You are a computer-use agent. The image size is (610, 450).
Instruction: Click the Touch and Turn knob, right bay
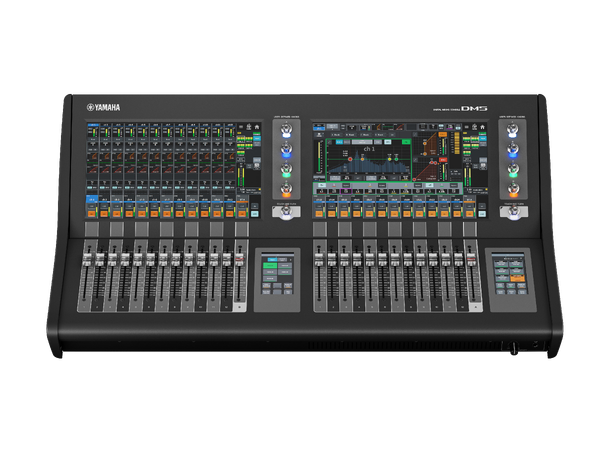click(514, 212)
